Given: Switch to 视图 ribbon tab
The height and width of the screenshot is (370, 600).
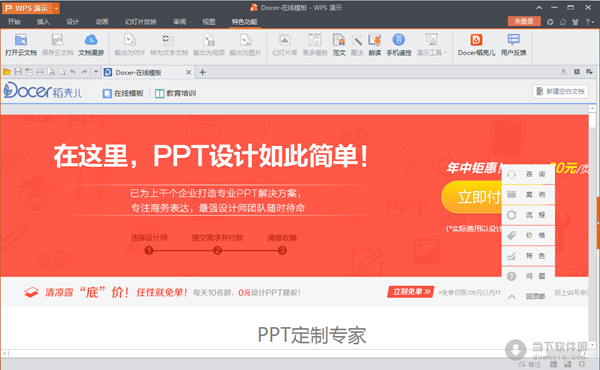Looking at the screenshot, I should click(209, 22).
